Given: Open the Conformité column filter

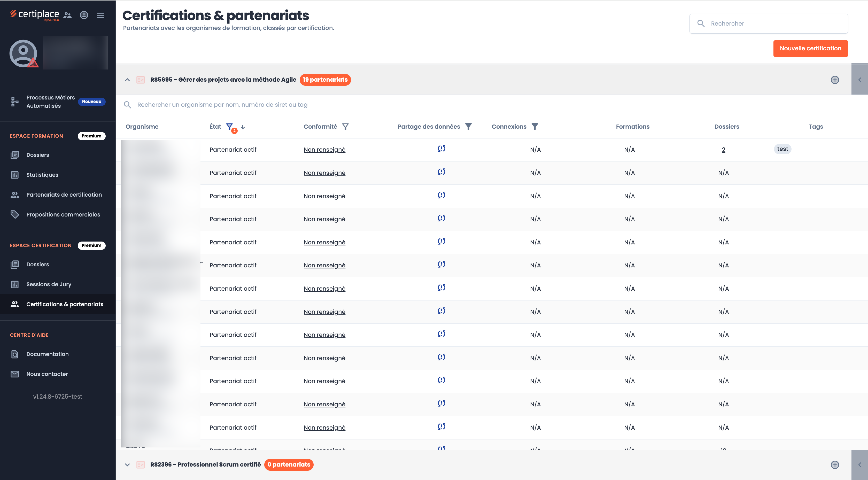Looking at the screenshot, I should (346, 126).
